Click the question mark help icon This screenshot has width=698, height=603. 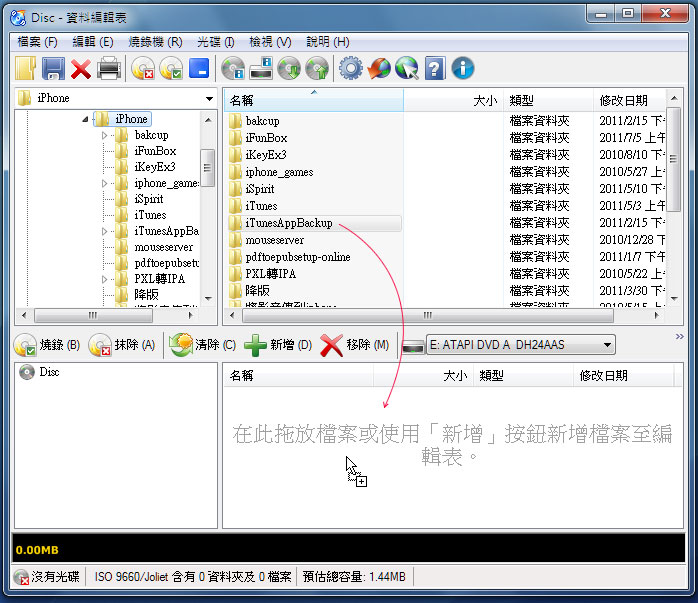[435, 69]
